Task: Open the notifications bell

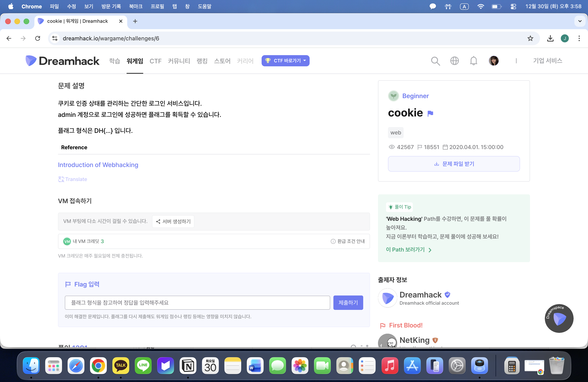Action: pos(473,61)
